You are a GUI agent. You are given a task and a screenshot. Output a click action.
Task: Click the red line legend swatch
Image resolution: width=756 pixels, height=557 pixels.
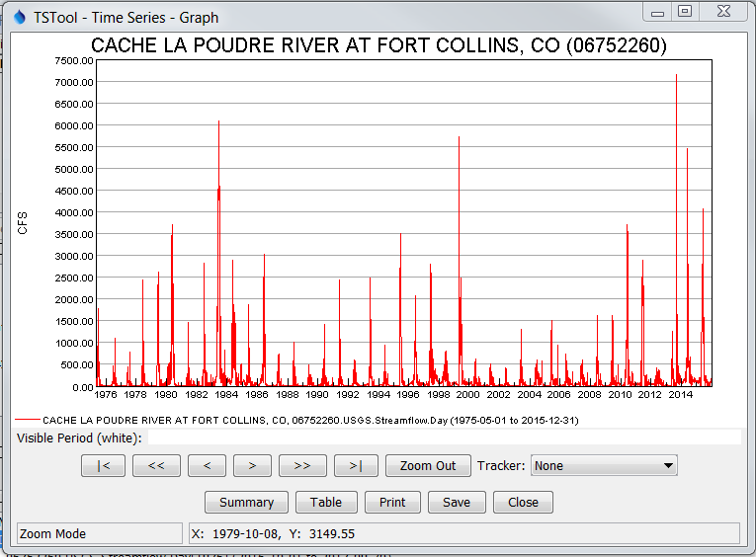(28, 420)
